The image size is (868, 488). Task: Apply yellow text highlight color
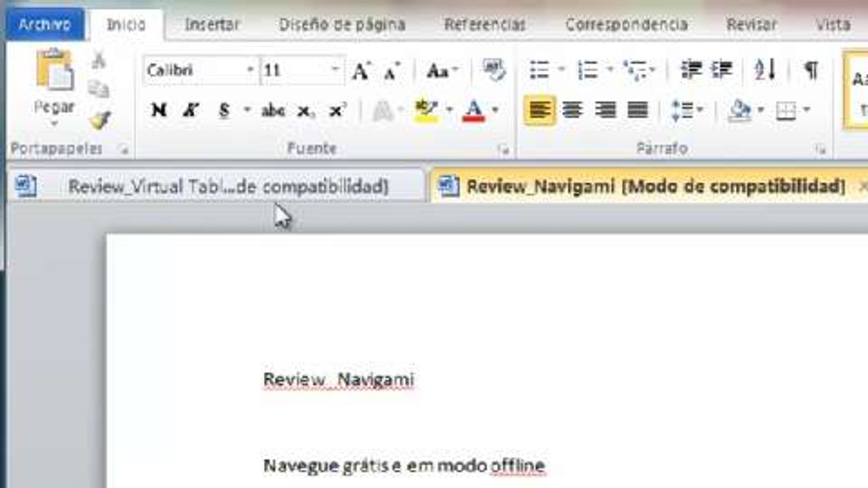427,110
